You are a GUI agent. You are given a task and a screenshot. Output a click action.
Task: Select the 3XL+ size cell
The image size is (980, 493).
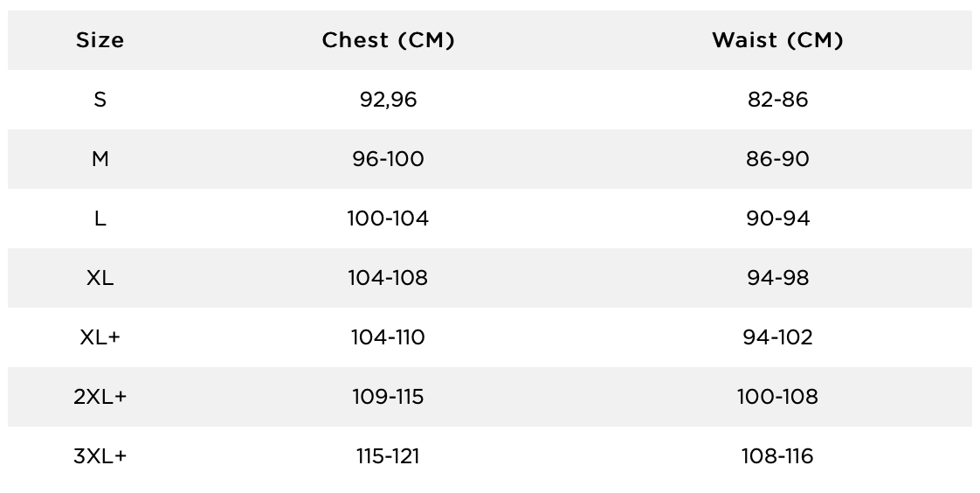click(x=100, y=456)
